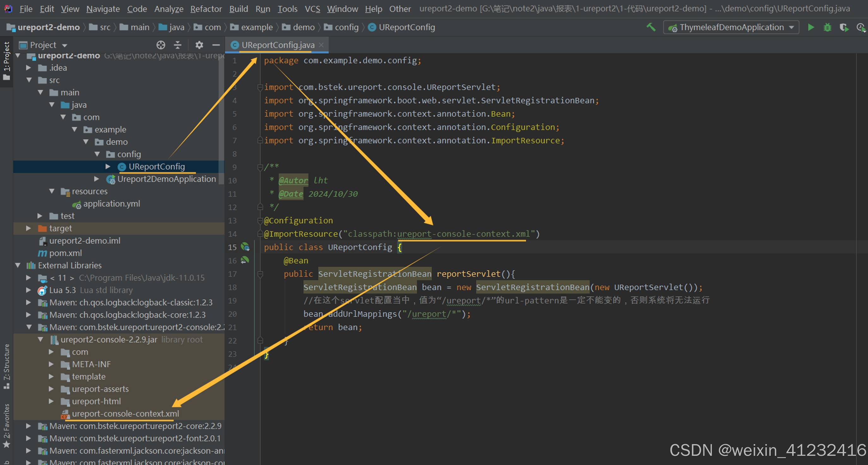Open pom.xml in project tree
This screenshot has height=465, width=868.
click(65, 253)
